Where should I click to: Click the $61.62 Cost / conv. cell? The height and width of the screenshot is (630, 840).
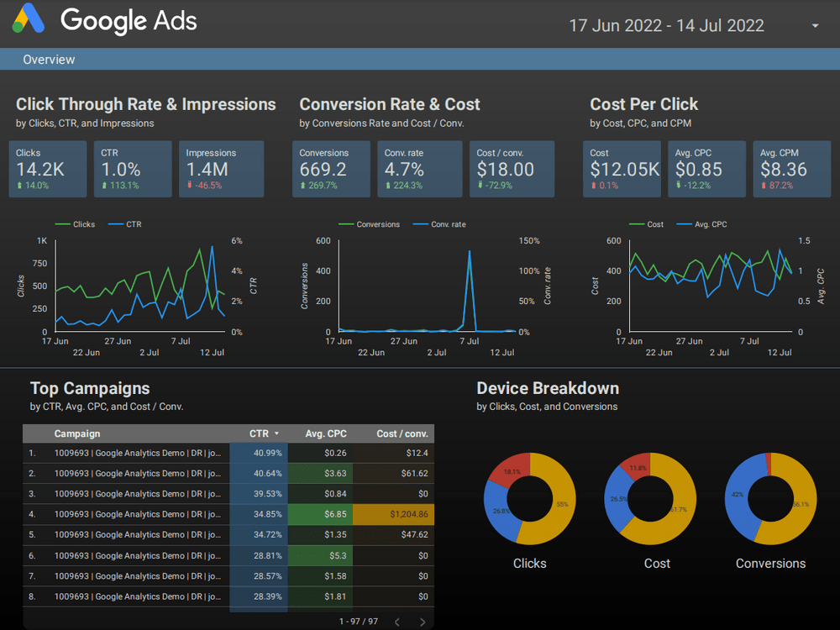pos(394,474)
